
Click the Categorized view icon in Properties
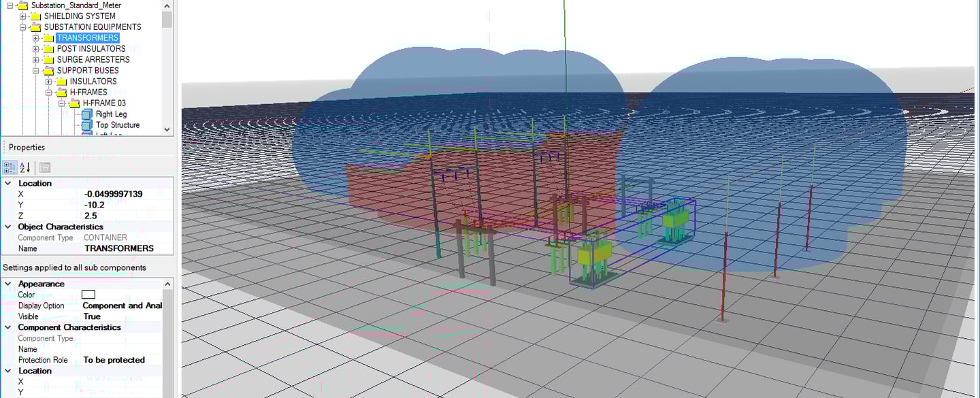pos(10,167)
